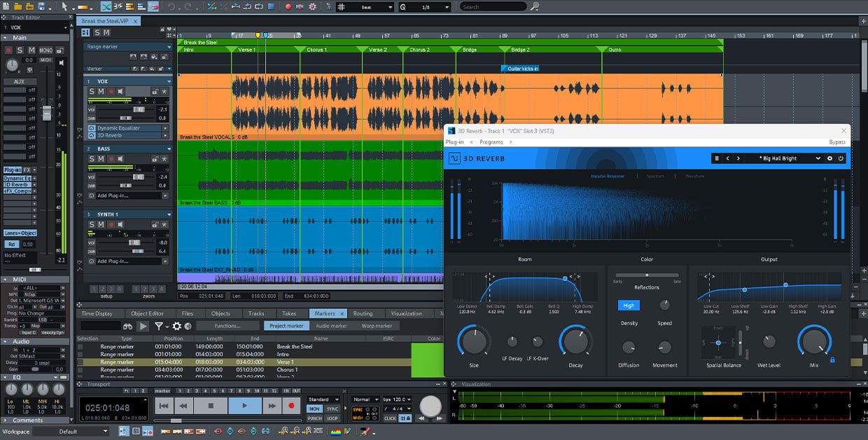The image size is (868, 440).
Task: Select the arrow/mouse mode tool in toolbar
Action: tap(65, 6)
